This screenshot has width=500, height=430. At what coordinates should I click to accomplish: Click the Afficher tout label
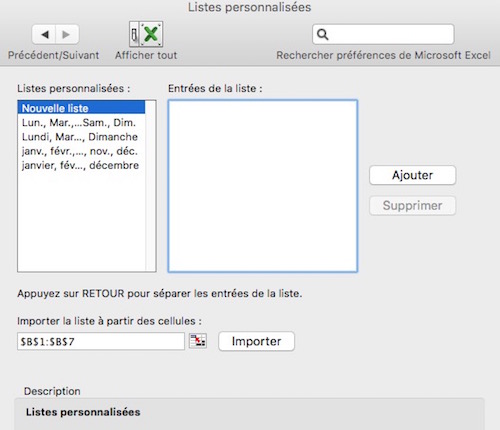[146, 55]
